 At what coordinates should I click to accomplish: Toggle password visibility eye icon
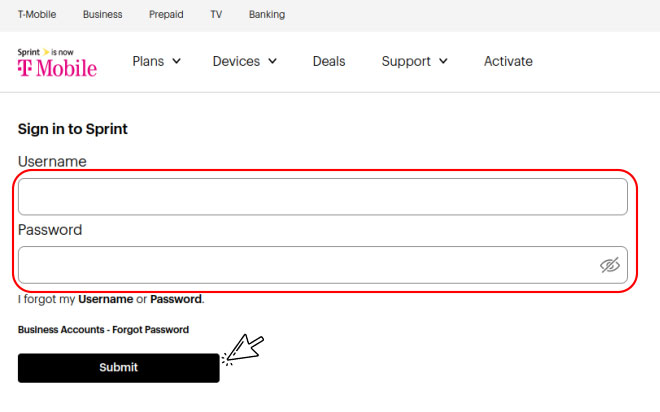coord(609,265)
